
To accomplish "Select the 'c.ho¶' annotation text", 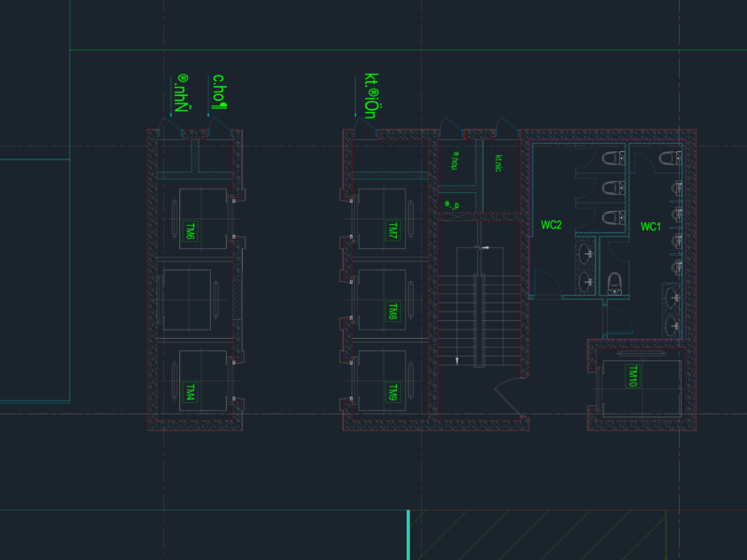I will 219,91.
